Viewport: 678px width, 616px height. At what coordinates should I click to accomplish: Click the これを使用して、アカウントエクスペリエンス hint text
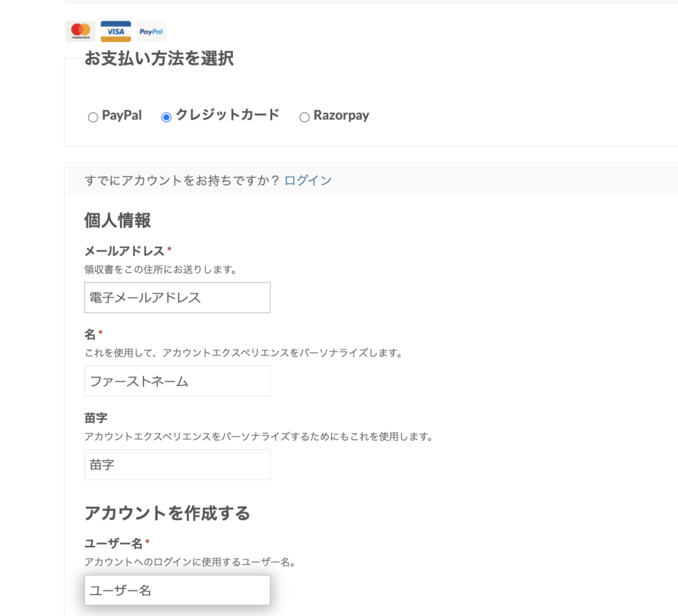click(244, 353)
